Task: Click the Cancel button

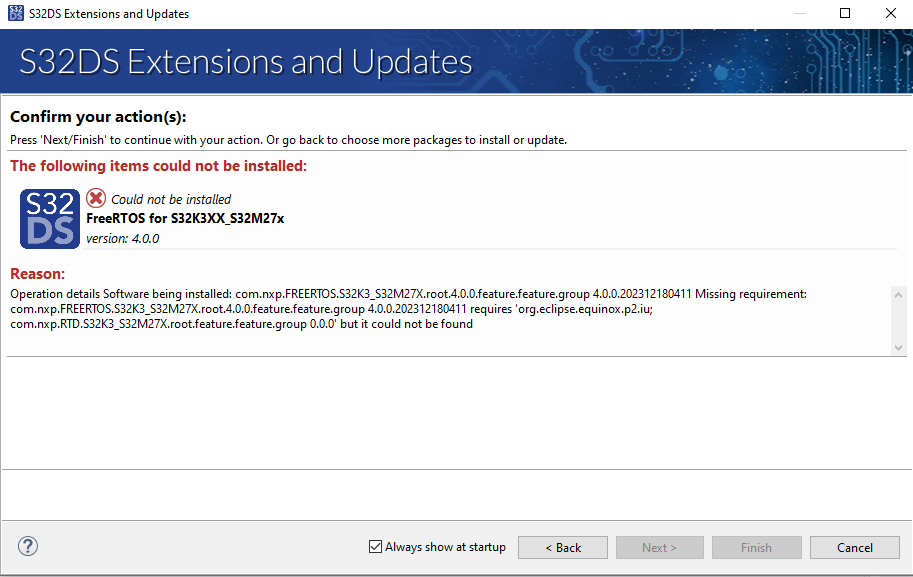Action: coord(854,547)
